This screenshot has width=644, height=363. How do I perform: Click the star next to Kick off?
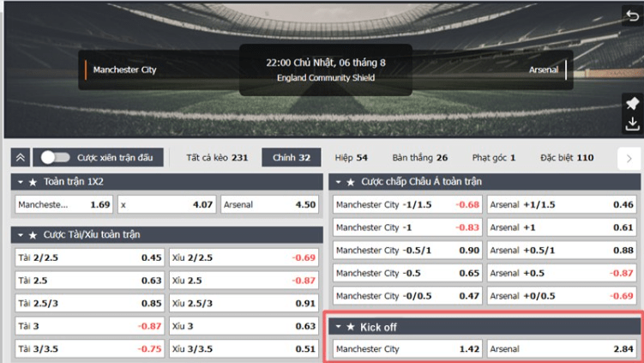[x=351, y=327]
